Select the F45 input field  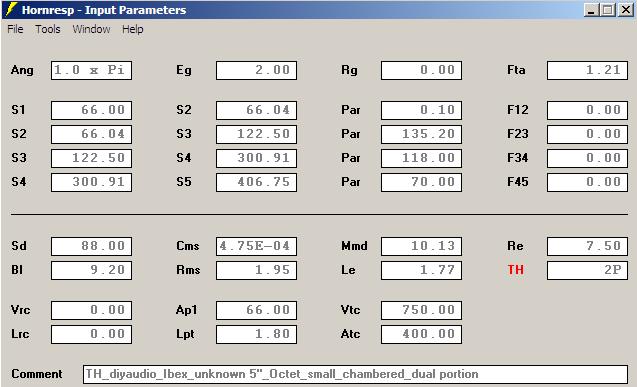(x=587, y=182)
